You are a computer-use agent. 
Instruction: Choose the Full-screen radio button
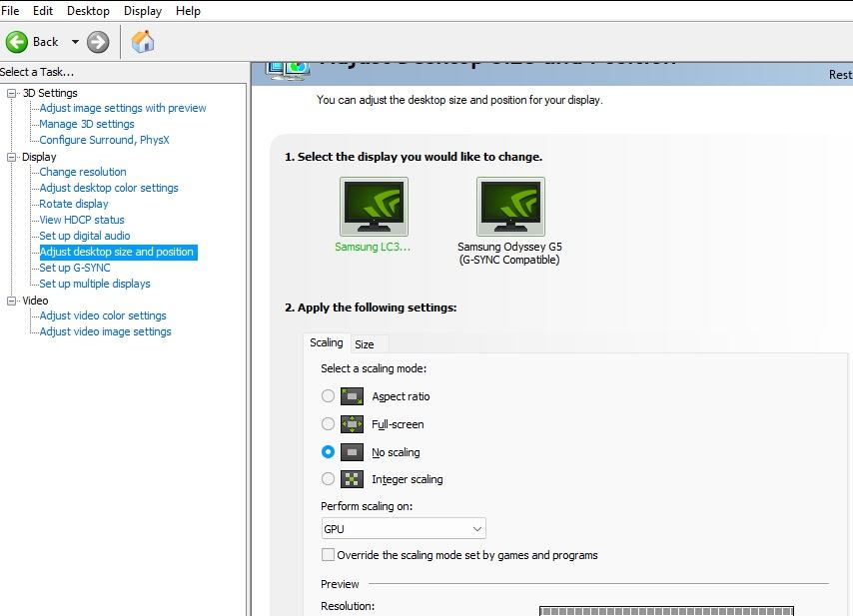point(328,423)
